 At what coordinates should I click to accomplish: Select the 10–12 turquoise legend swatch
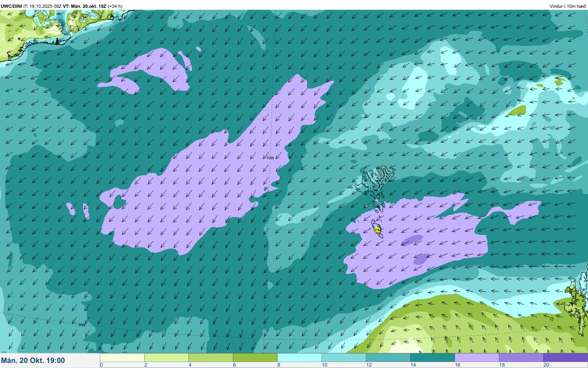[344, 357]
